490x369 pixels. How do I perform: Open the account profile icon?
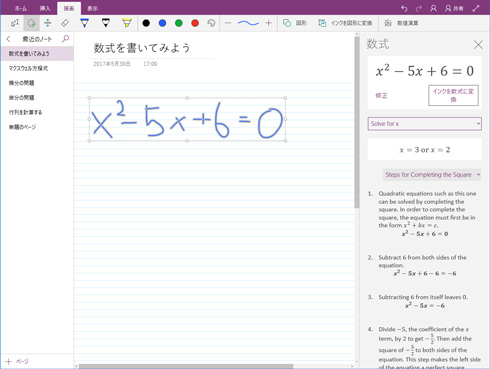tap(433, 8)
